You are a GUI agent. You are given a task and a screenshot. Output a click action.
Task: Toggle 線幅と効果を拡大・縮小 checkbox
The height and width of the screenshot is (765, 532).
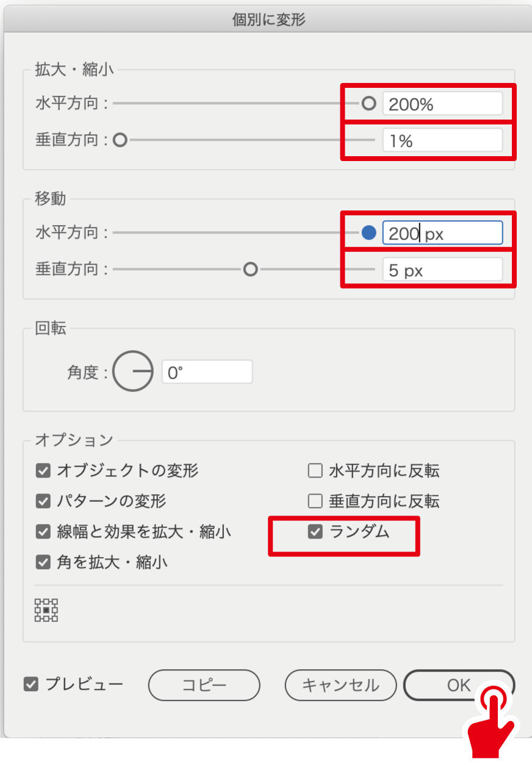43,532
